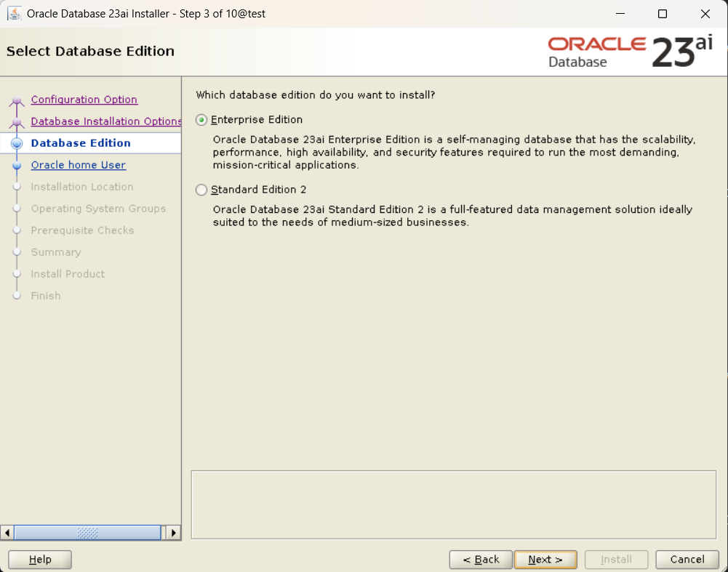Click the Finish step text

pos(46,296)
